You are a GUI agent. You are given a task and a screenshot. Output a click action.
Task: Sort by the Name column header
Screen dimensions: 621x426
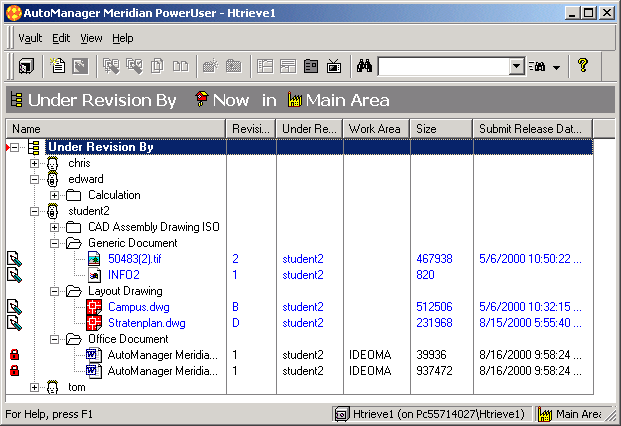[x=116, y=129]
